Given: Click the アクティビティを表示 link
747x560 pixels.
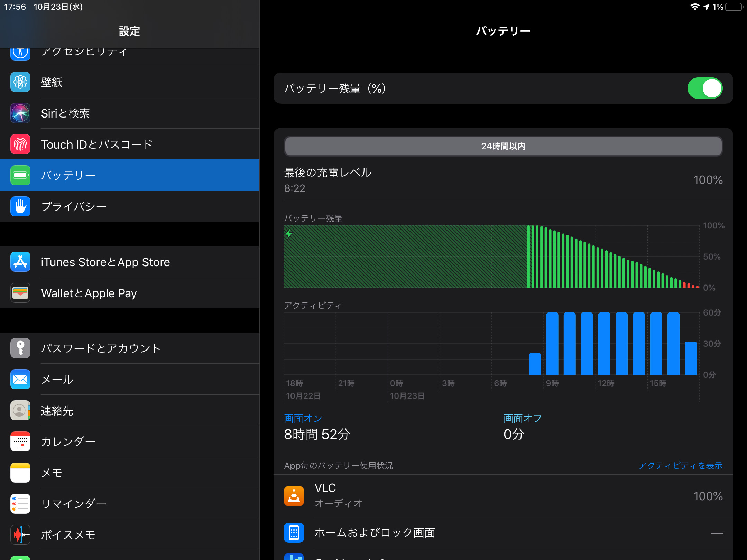Looking at the screenshot, I should click(681, 465).
